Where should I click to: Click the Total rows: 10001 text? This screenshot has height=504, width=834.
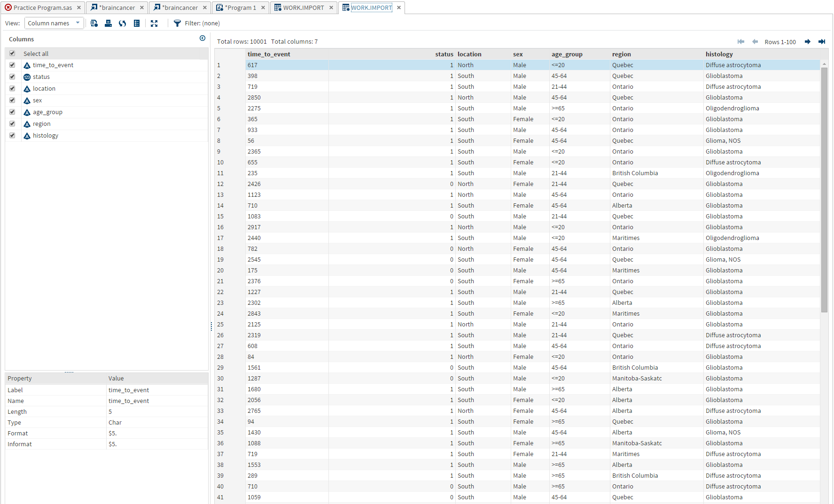click(242, 42)
